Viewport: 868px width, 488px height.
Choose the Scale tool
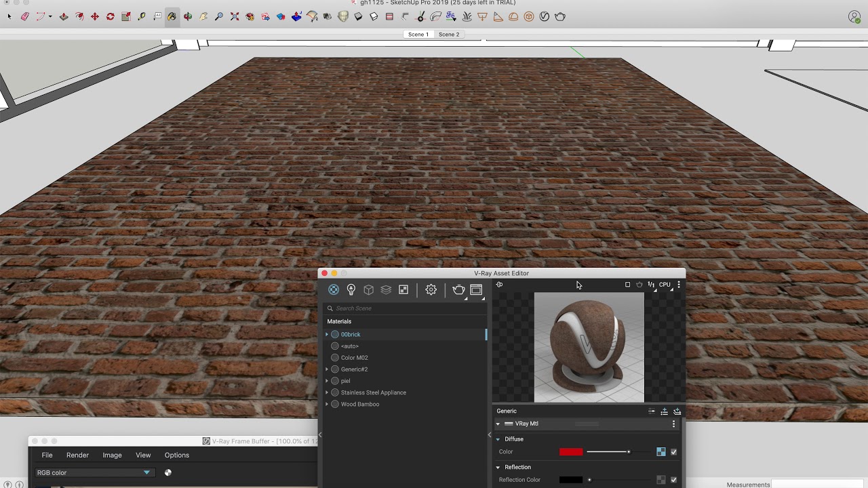[126, 16]
